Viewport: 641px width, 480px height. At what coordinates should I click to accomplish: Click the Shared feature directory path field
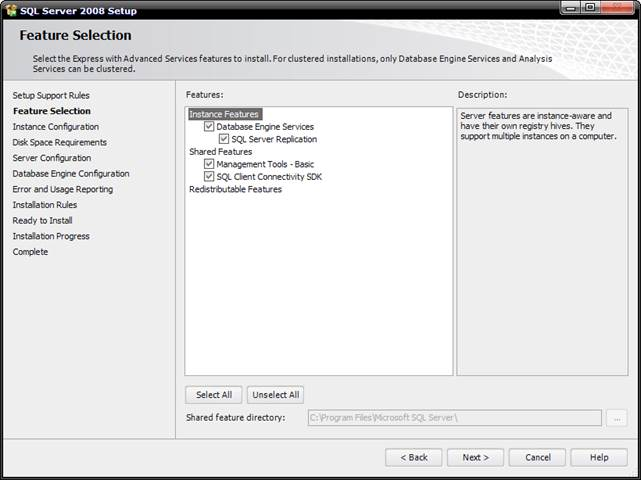455,418
